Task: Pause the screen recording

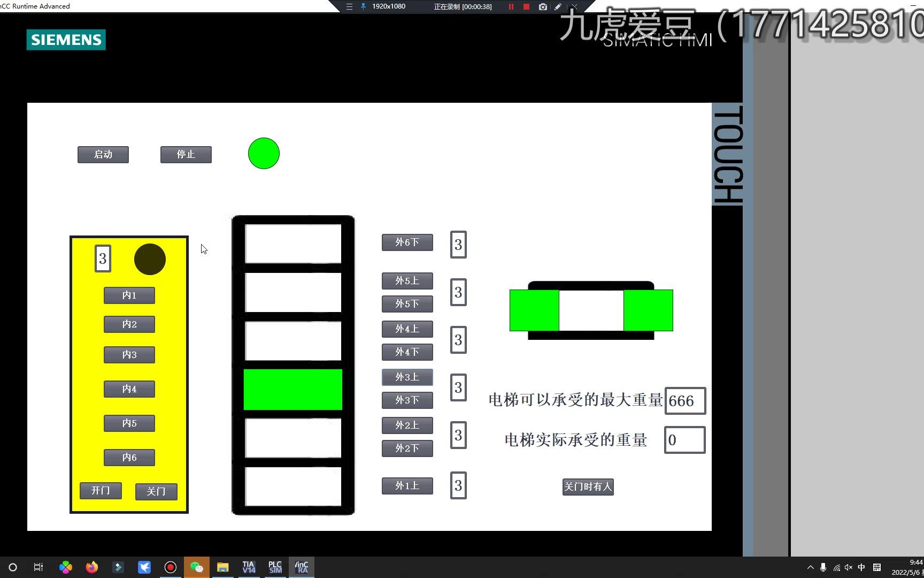Action: pyautogui.click(x=511, y=6)
